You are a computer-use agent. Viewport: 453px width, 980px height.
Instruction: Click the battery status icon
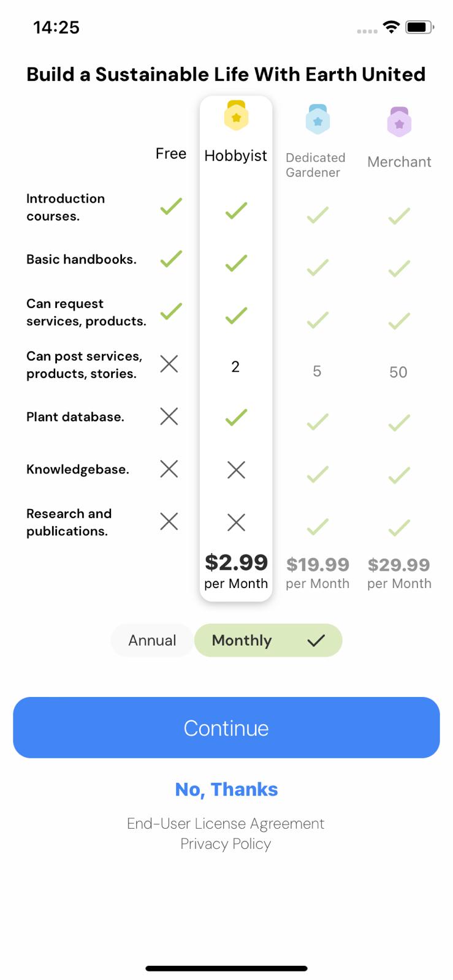(x=419, y=27)
